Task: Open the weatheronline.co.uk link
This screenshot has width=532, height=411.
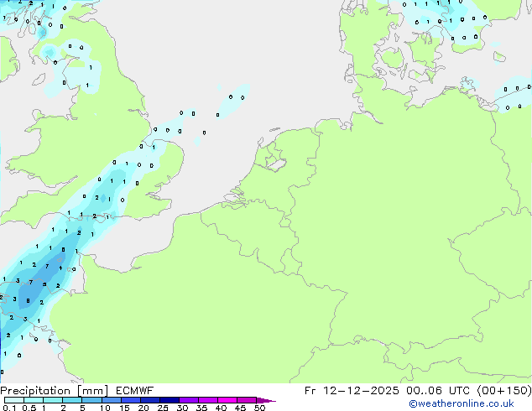Action: [461, 403]
